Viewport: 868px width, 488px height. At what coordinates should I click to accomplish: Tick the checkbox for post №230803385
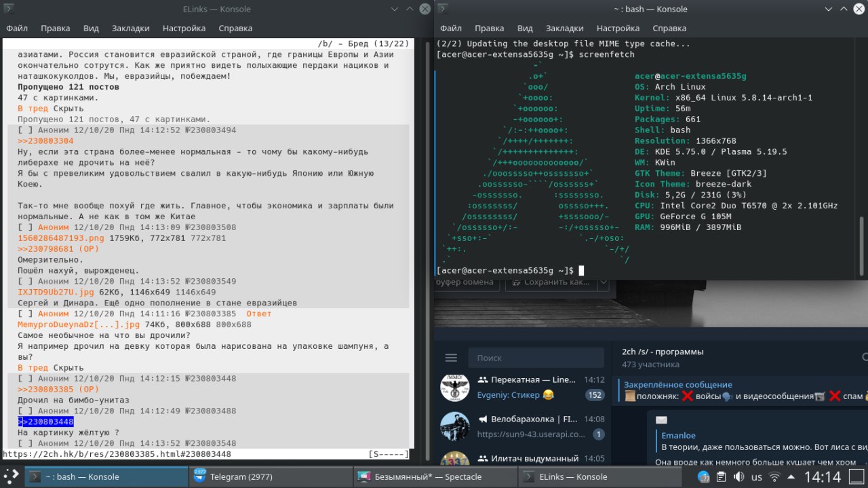click(25, 314)
